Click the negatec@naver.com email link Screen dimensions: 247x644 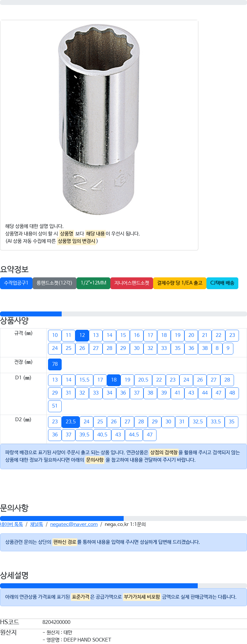coord(74,524)
